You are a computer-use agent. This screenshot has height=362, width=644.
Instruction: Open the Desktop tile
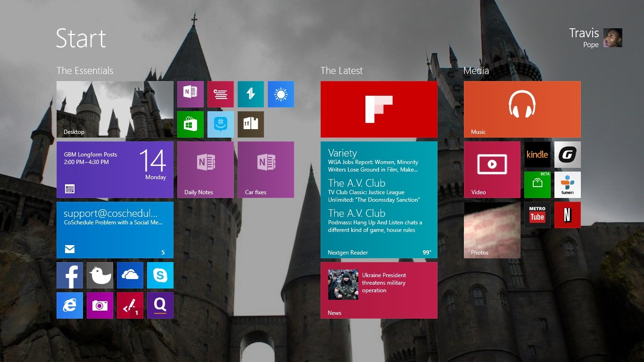[115, 109]
